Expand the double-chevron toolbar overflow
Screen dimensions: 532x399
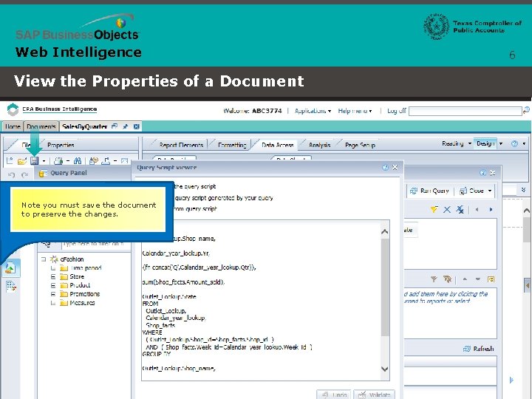[x=524, y=190]
